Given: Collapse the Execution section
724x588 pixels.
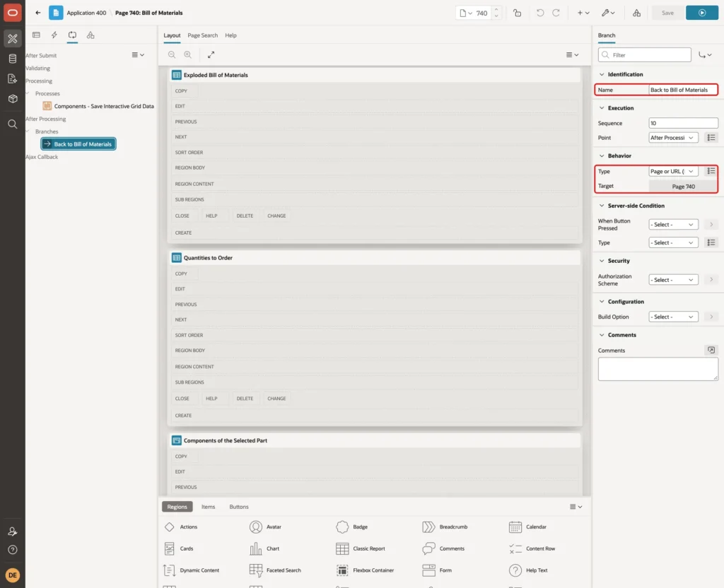Looking at the screenshot, I should point(602,108).
